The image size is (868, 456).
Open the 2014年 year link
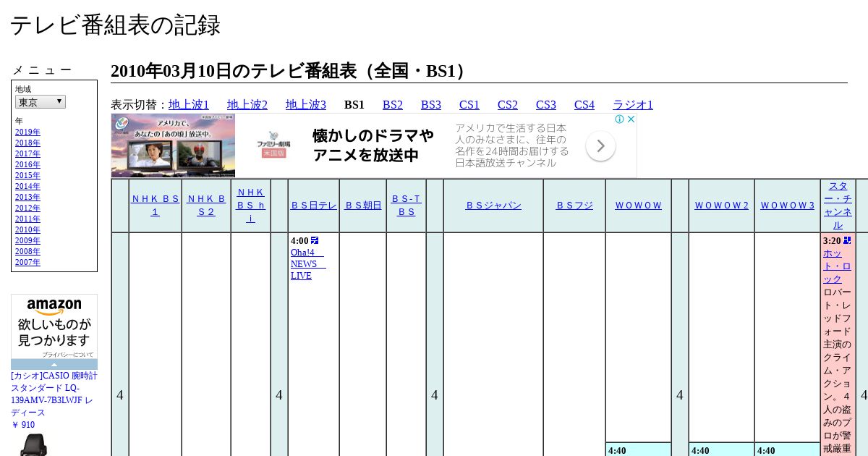click(x=27, y=186)
